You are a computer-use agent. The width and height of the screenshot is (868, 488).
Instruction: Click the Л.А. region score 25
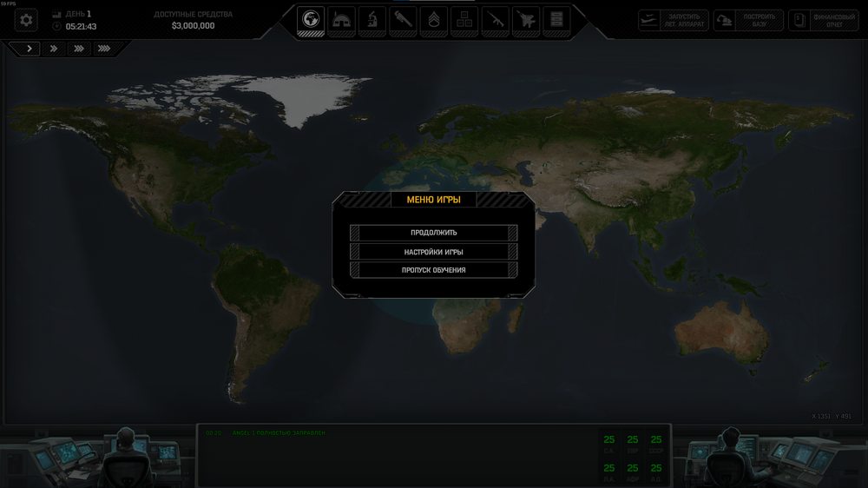(609, 469)
